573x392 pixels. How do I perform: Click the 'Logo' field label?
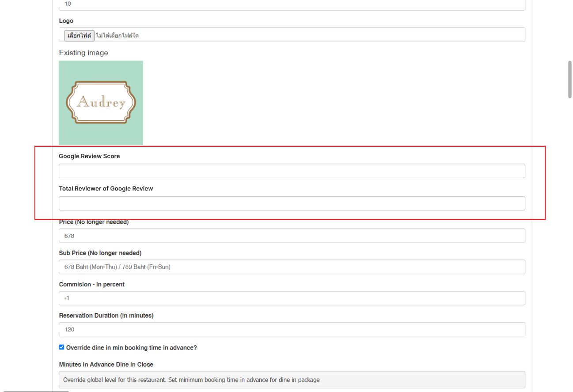pos(66,21)
